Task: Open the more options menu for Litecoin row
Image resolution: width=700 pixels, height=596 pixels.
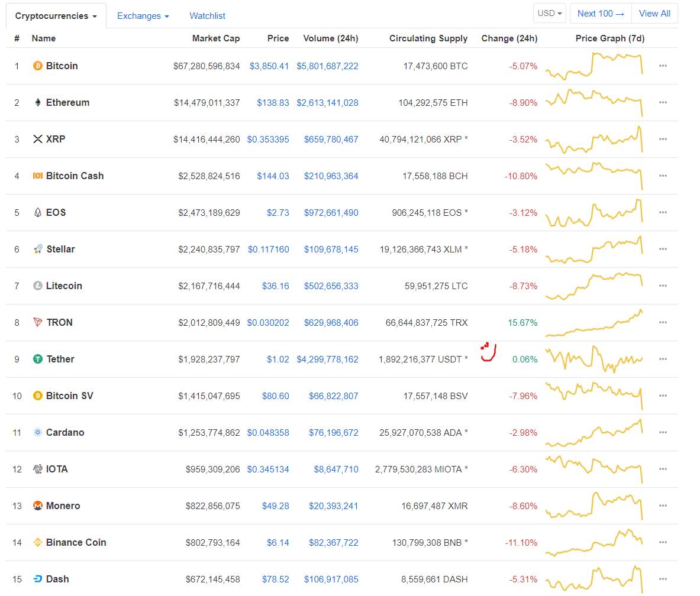Action: 663,286
